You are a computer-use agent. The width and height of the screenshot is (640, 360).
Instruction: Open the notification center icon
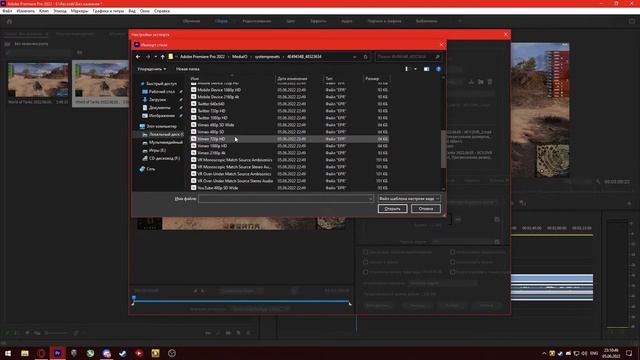tap(629, 353)
